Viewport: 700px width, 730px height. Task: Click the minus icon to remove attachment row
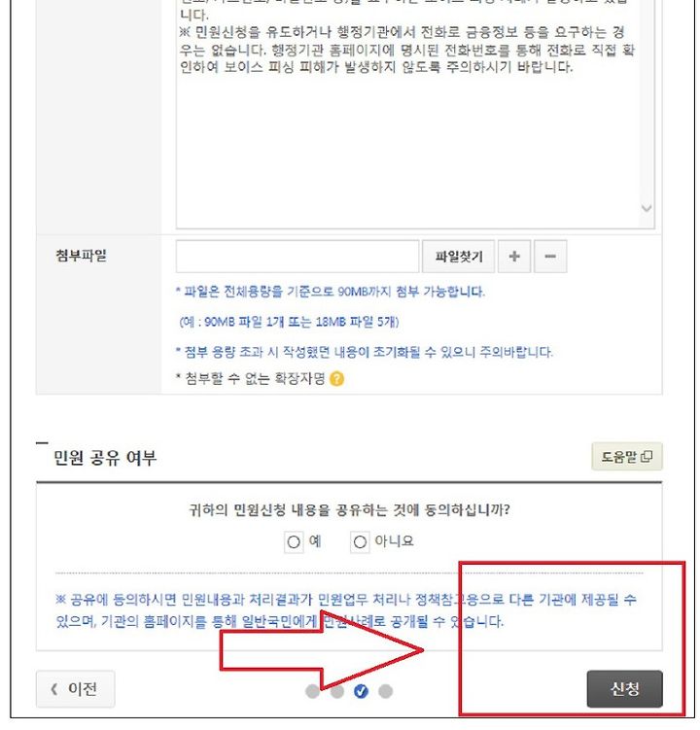click(x=550, y=256)
